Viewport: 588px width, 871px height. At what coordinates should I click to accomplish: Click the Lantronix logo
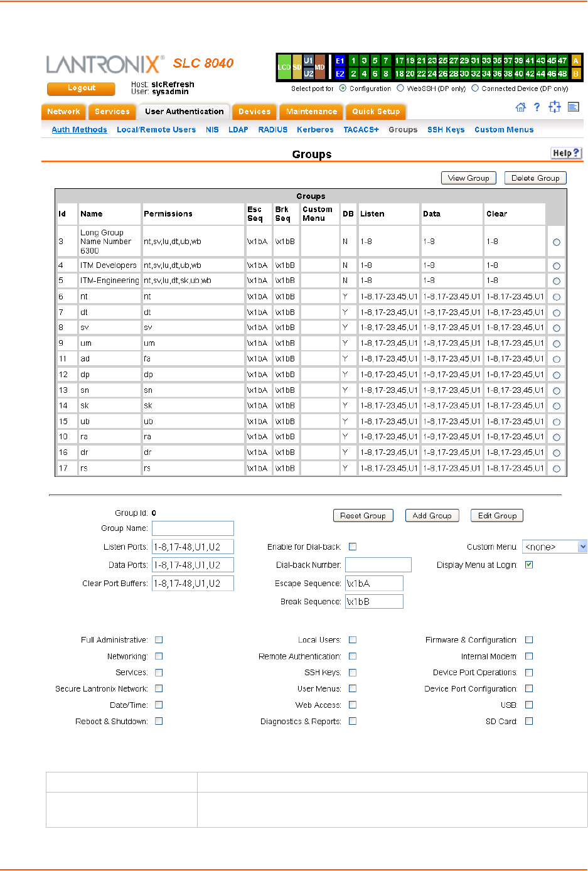click(x=105, y=64)
